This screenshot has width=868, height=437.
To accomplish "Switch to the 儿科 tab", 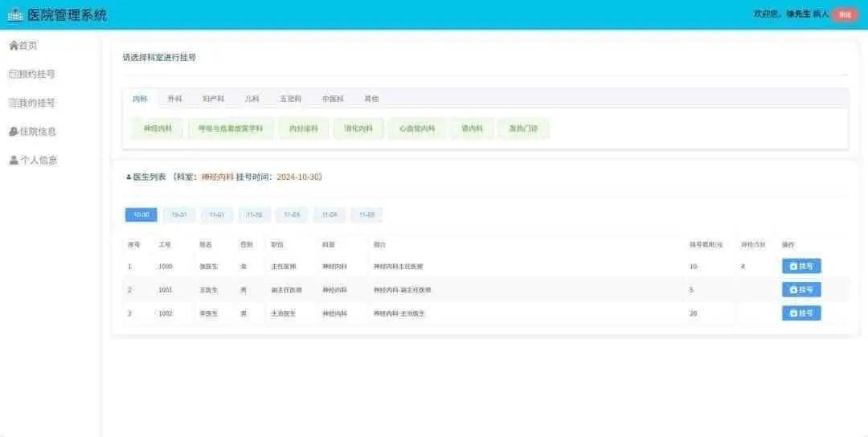I will 252,99.
